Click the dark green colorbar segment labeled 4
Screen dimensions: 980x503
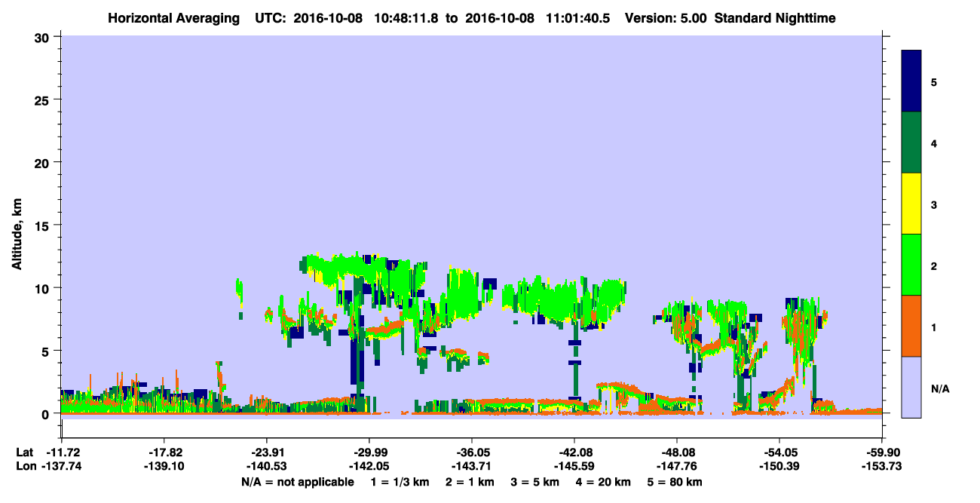(911, 143)
